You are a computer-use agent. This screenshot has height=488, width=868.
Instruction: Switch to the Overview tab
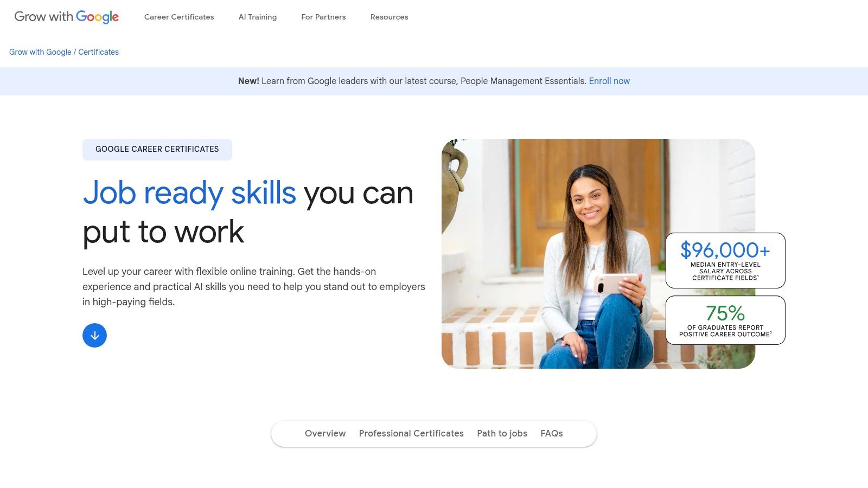[x=325, y=433]
